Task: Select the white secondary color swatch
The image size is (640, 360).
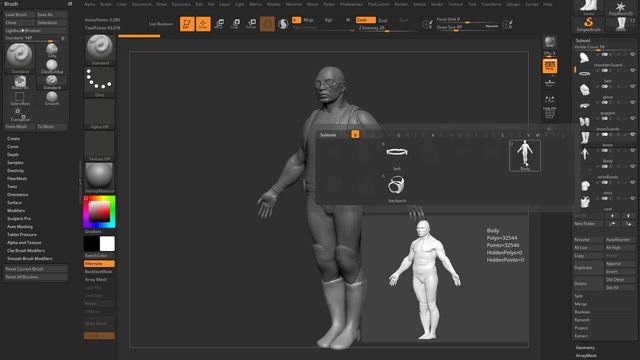Action: 107,244
